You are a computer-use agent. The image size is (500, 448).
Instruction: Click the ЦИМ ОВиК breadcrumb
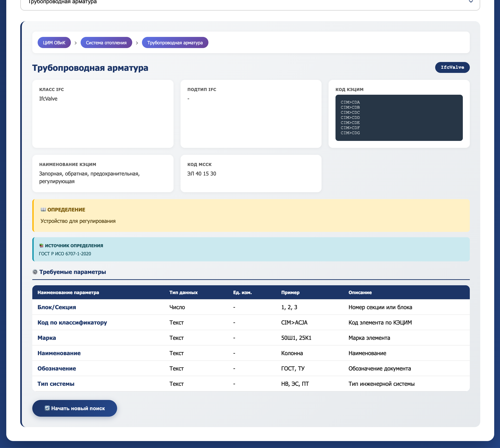click(54, 42)
